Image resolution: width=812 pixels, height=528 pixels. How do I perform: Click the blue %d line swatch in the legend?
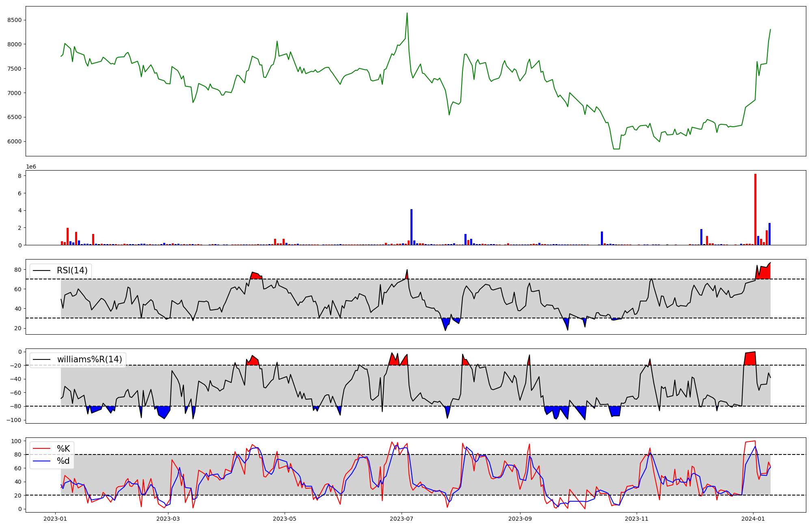[41, 461]
